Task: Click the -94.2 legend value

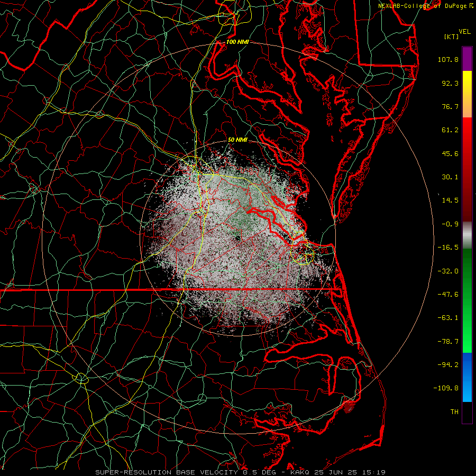Action: 448,365
